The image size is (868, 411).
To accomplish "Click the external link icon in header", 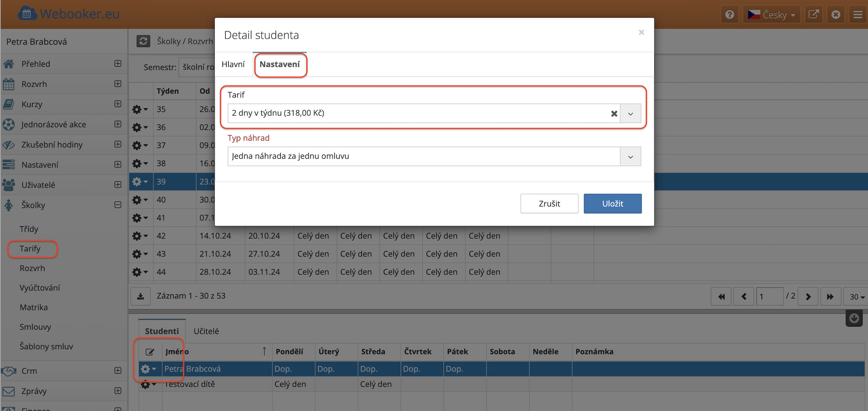I will tap(814, 14).
